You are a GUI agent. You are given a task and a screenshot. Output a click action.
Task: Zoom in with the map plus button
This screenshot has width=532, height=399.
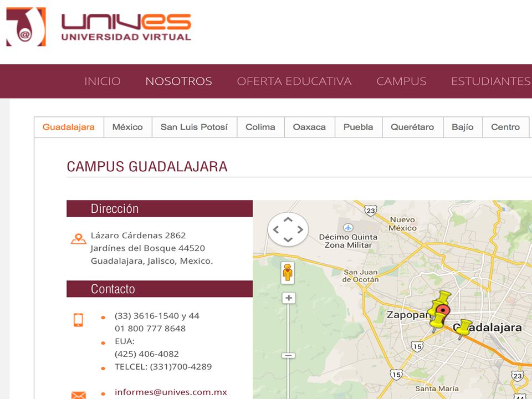(x=289, y=298)
